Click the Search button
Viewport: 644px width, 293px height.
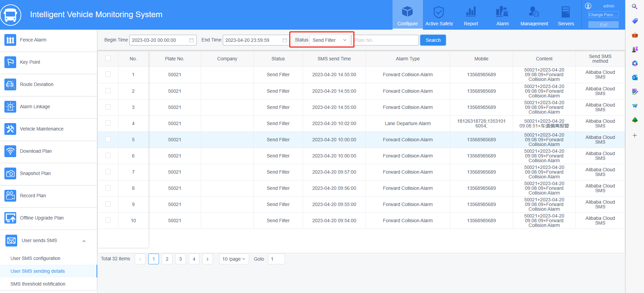[x=433, y=40]
